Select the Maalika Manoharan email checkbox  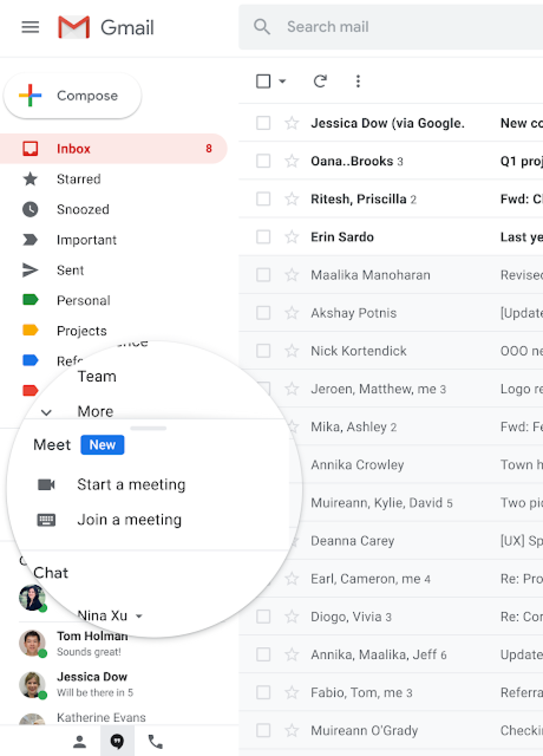[263, 275]
